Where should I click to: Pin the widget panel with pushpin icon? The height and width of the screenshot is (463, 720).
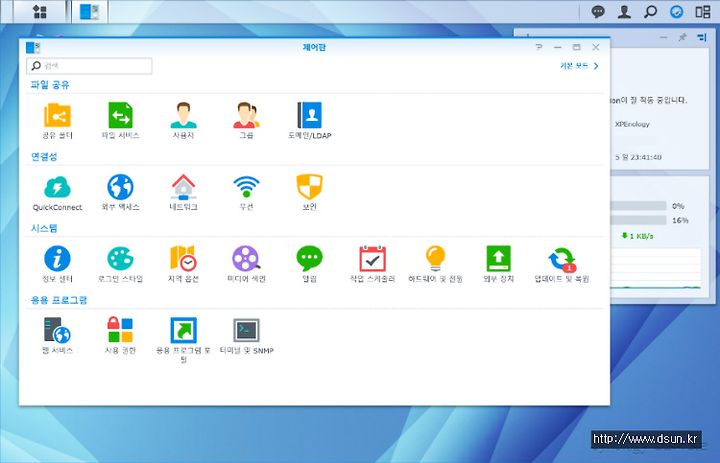[682, 38]
